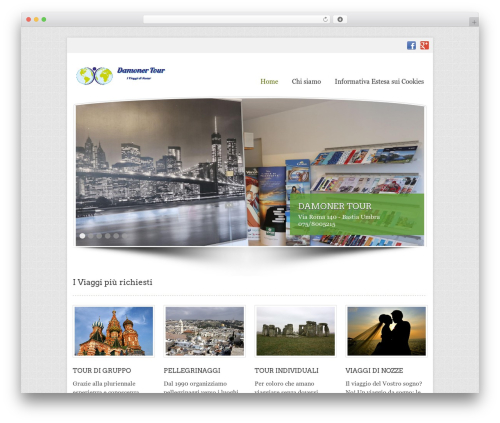Select the first slider pagination dot
The width and height of the screenshot is (500, 423).
click(x=82, y=236)
